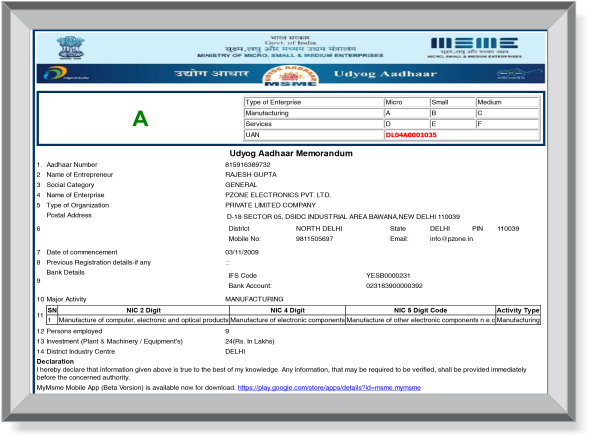The height and width of the screenshot is (436, 589).
Task: Click the investment value 24(Rs. In Lakhs)
Action: (x=249, y=341)
